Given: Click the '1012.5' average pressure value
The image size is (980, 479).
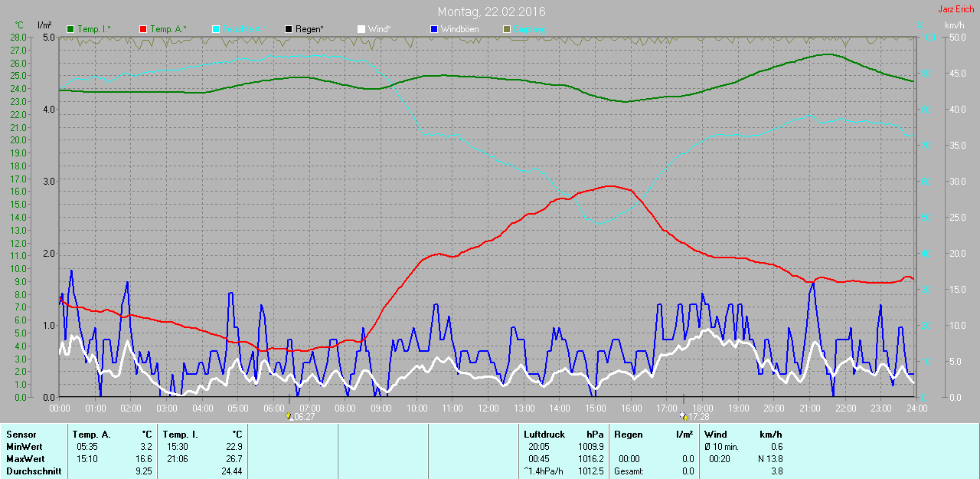Looking at the screenshot, I should tap(590, 471).
